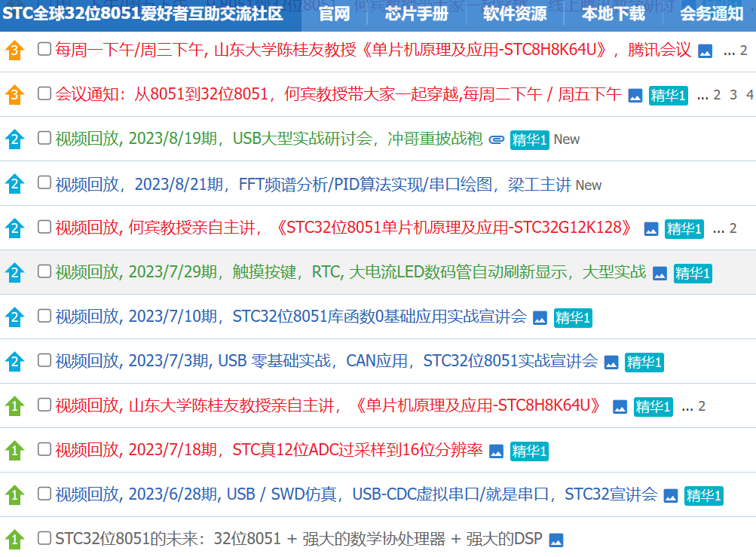
Task: Go to page 2 of 陈桂友教授亲自主讲 thread
Action: click(702, 406)
